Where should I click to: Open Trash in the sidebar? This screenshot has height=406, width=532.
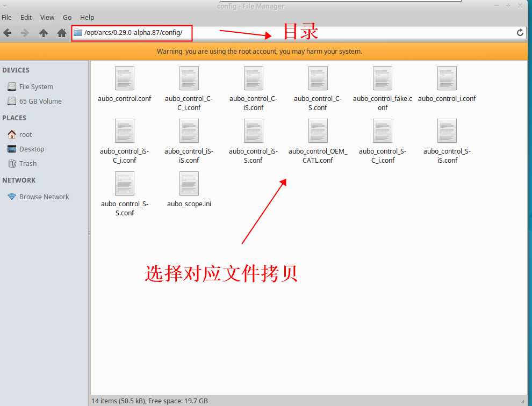[x=22, y=163]
